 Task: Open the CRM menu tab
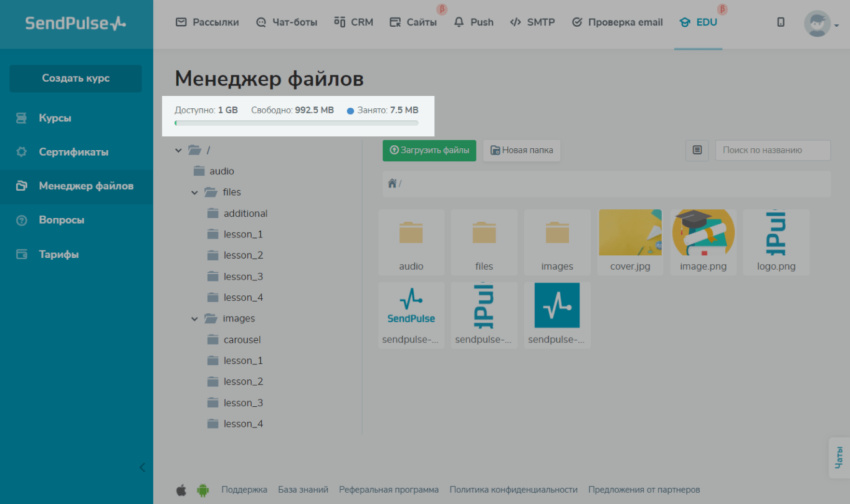(x=353, y=22)
